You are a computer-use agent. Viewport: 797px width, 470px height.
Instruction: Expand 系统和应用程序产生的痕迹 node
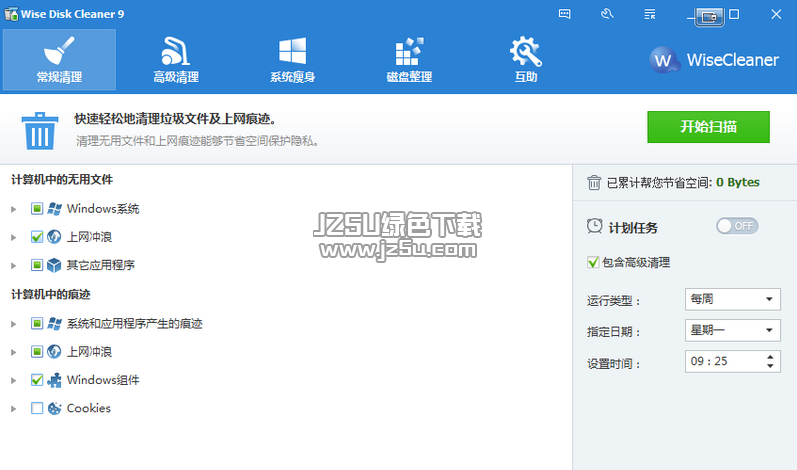pos(14,324)
